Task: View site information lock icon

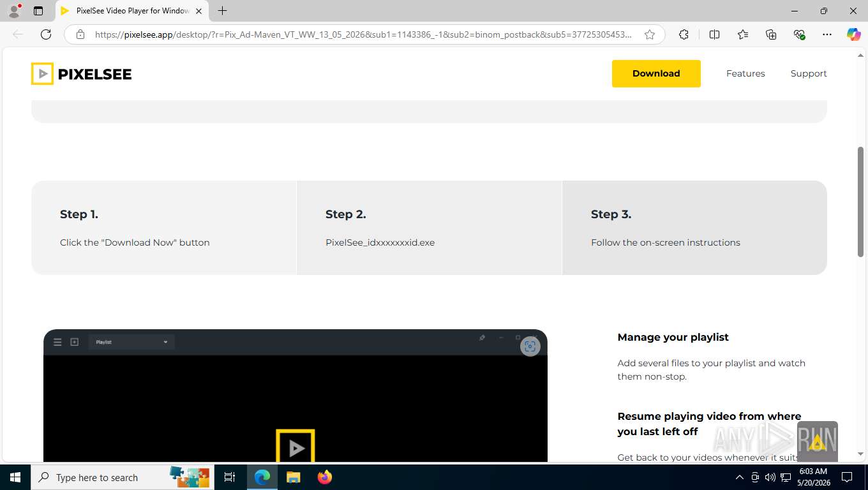Action: pyautogui.click(x=80, y=34)
